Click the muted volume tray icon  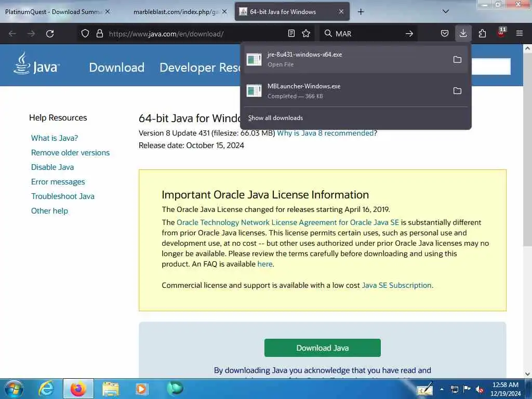(480, 389)
